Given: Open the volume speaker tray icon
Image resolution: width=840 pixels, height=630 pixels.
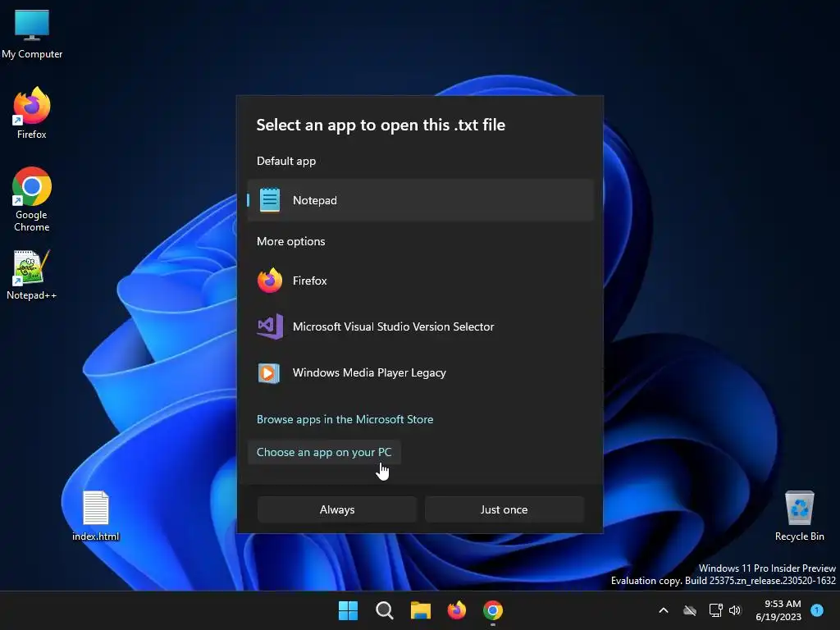Looking at the screenshot, I should (735, 610).
